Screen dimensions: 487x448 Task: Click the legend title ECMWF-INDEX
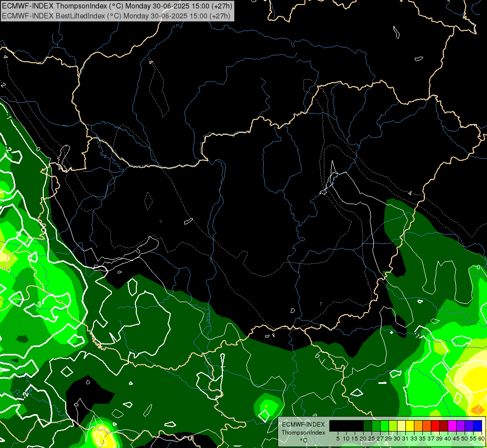coord(303,425)
